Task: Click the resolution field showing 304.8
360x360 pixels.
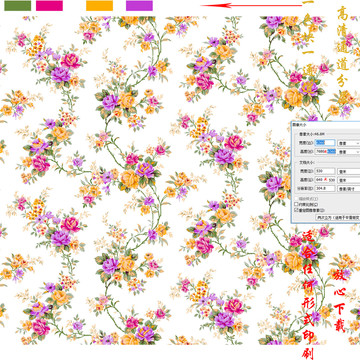Action: pyautogui.click(x=325, y=188)
